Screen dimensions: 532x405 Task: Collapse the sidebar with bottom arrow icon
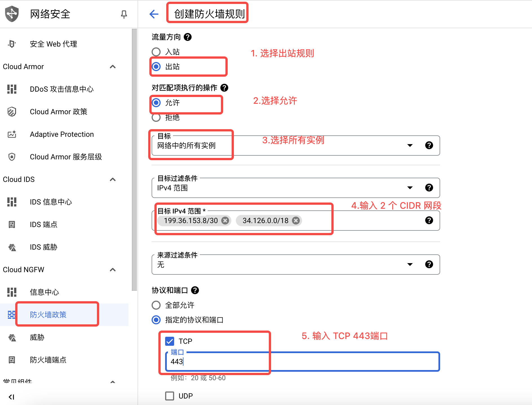12,397
